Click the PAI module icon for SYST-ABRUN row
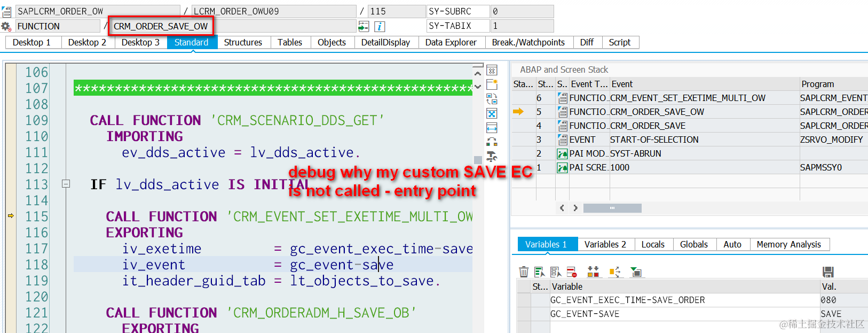The height and width of the screenshot is (333, 868). coord(562,153)
